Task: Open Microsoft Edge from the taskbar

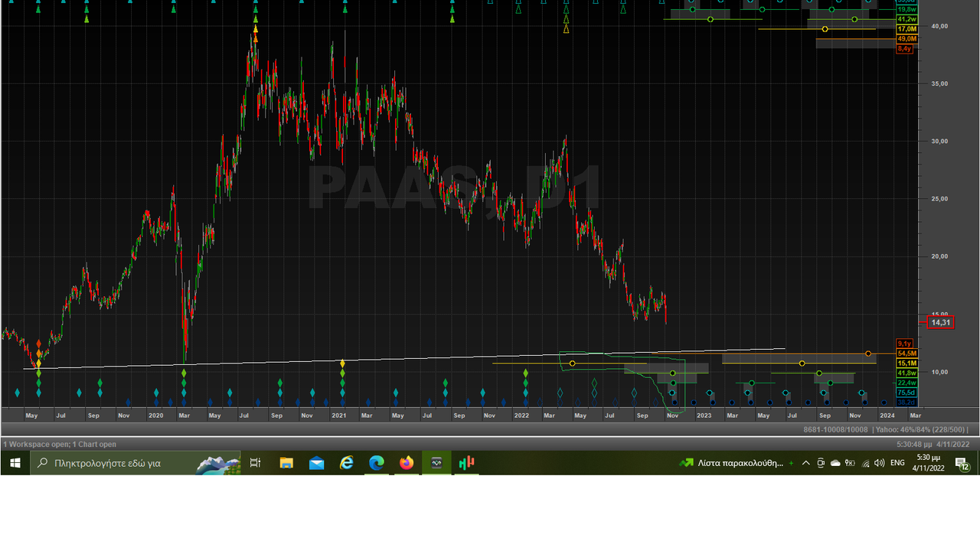Action: [377, 463]
